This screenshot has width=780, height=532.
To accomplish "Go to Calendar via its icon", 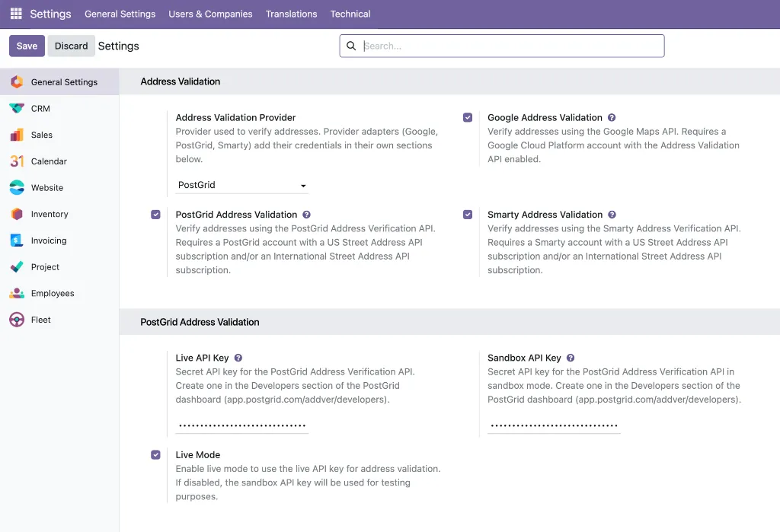I will click(17, 161).
